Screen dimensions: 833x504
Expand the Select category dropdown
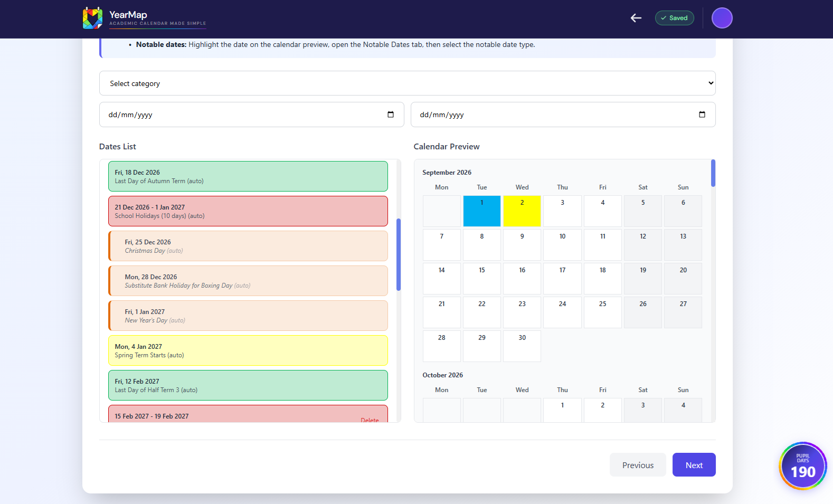408,83
